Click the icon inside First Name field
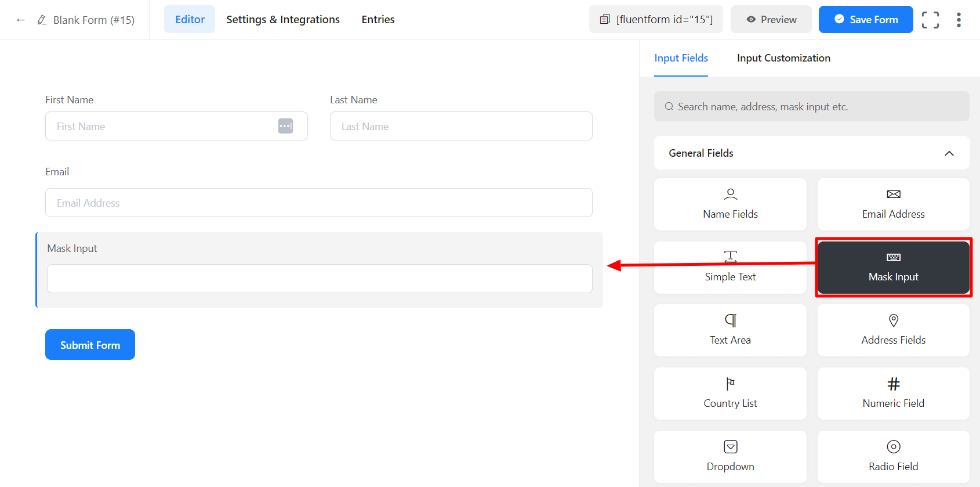Image resolution: width=980 pixels, height=487 pixels. click(285, 126)
